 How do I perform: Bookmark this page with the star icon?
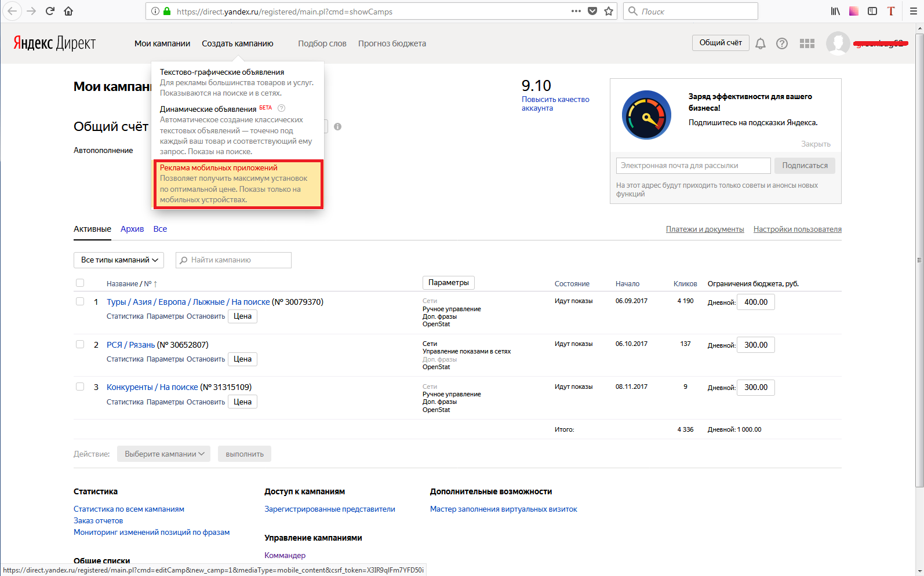pos(609,11)
